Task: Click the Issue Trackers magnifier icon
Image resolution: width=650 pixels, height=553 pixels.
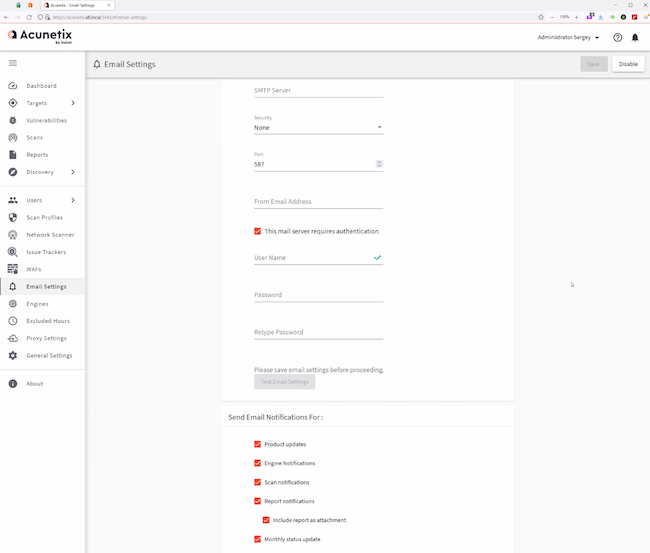Action: (x=13, y=252)
